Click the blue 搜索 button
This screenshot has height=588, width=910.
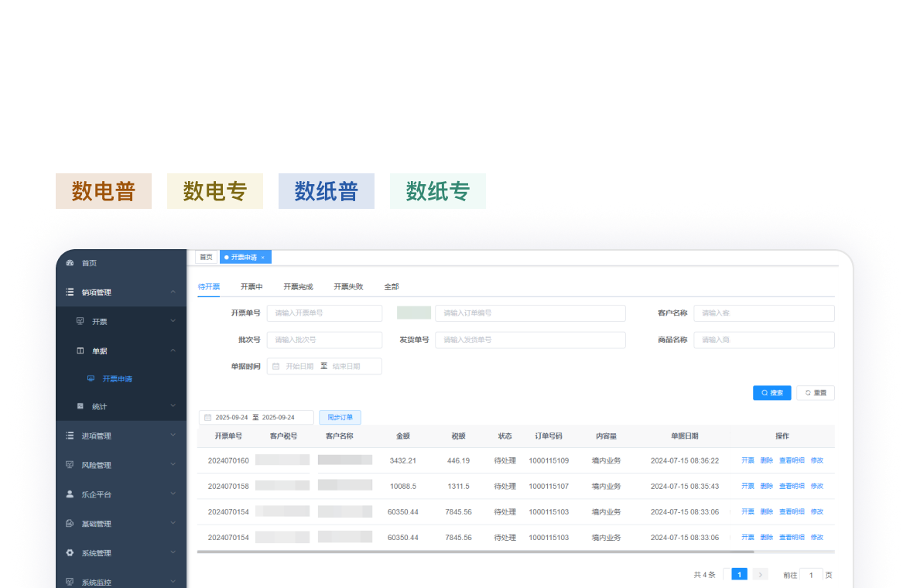click(772, 393)
